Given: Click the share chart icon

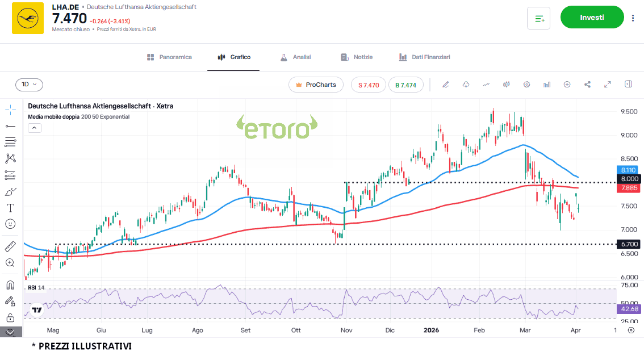Looking at the screenshot, I should click(x=587, y=85).
